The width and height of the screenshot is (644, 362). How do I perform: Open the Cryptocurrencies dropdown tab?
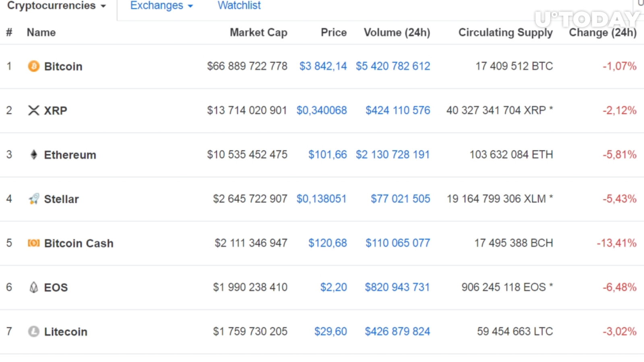pyautogui.click(x=57, y=6)
